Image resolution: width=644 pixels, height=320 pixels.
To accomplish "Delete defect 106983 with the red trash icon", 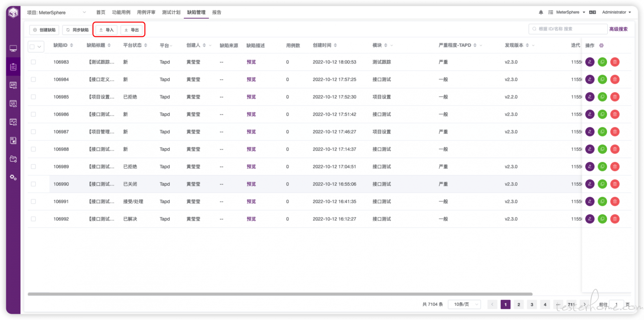I will click(x=615, y=62).
